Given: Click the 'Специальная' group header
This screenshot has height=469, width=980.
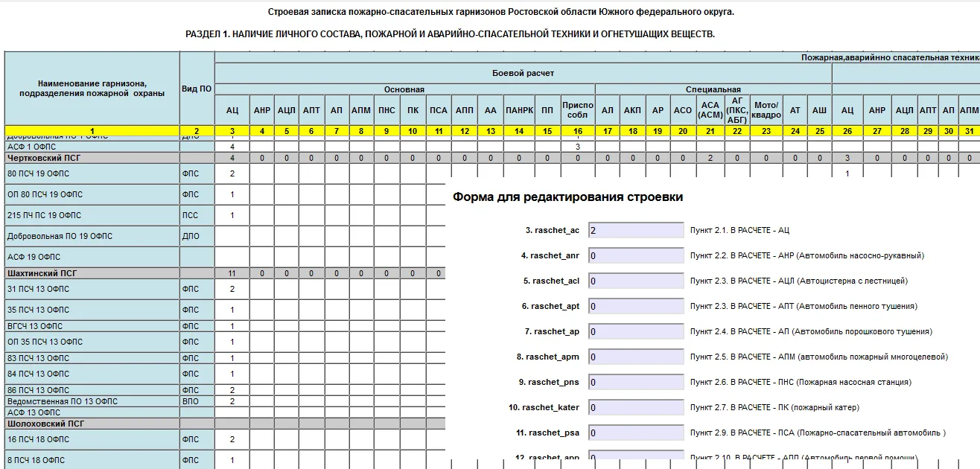Looking at the screenshot, I should [713, 89].
